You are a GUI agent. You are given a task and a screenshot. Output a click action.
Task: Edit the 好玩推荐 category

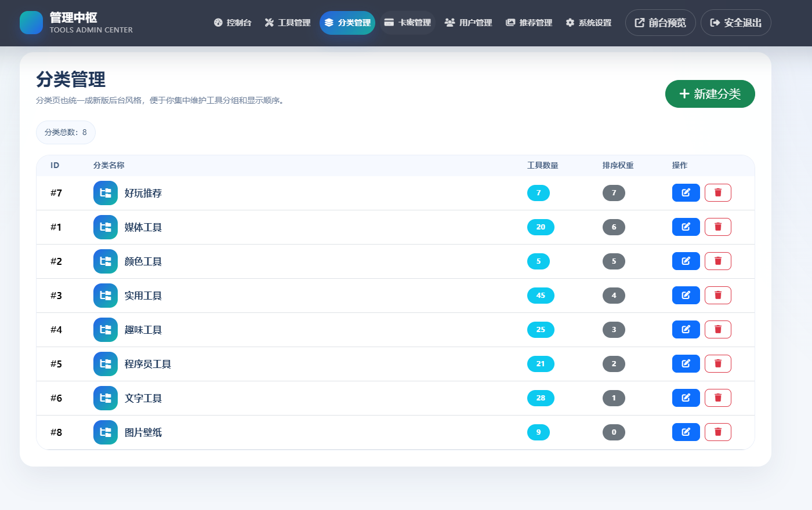tap(686, 192)
